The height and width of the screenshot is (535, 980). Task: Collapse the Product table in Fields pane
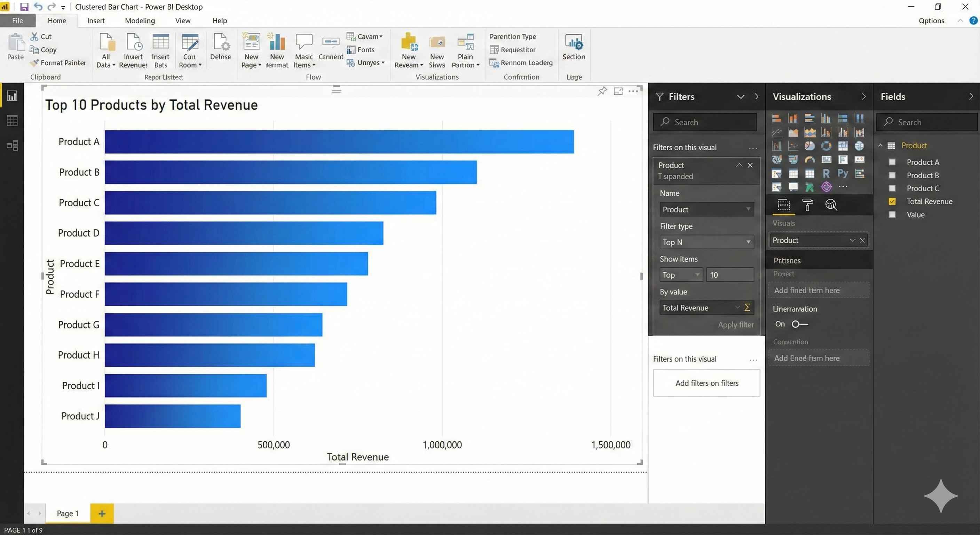(x=880, y=145)
